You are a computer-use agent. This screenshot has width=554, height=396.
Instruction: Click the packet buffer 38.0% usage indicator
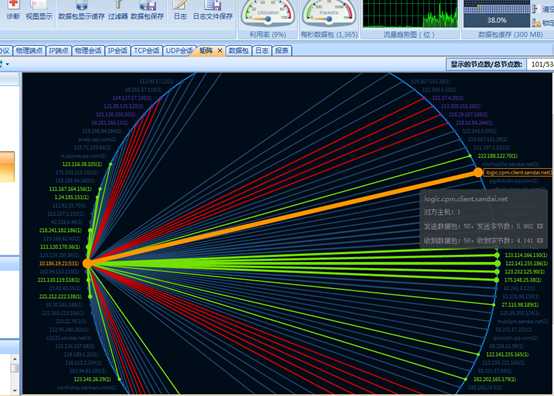497,20
